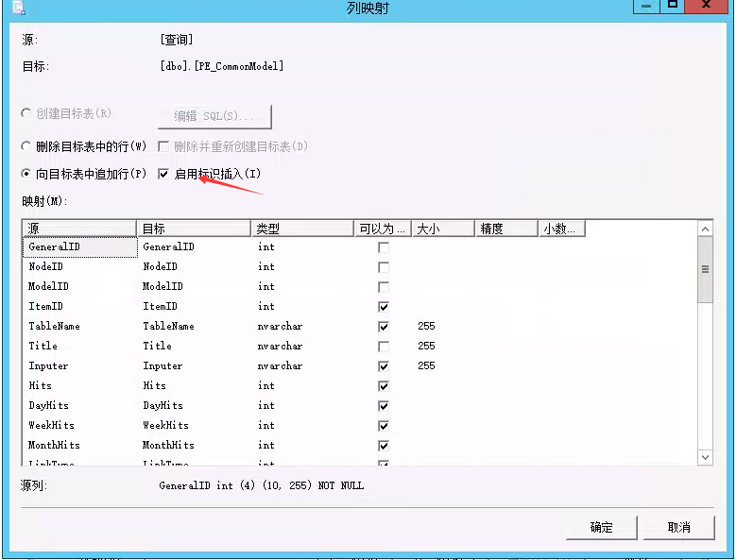The image size is (736, 560).
Task: Click the 取消 cancel button
Action: [678, 527]
